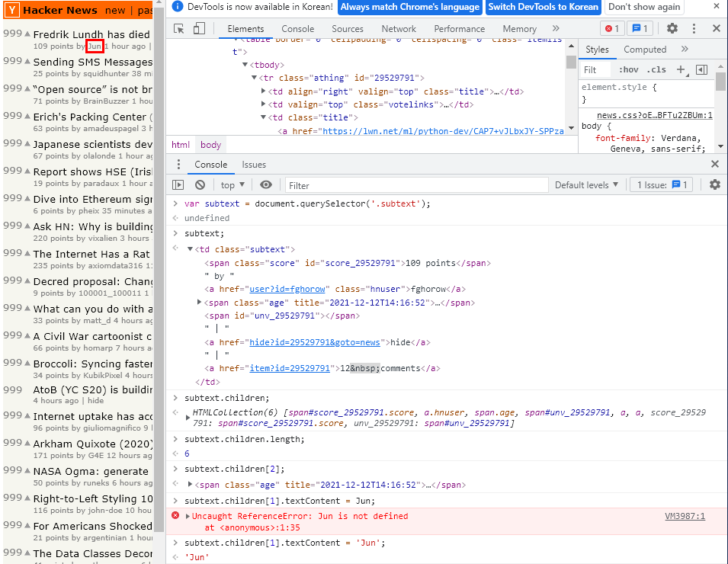Click the red error count badge
Viewport: 728px width, 564px height.
[612, 29]
